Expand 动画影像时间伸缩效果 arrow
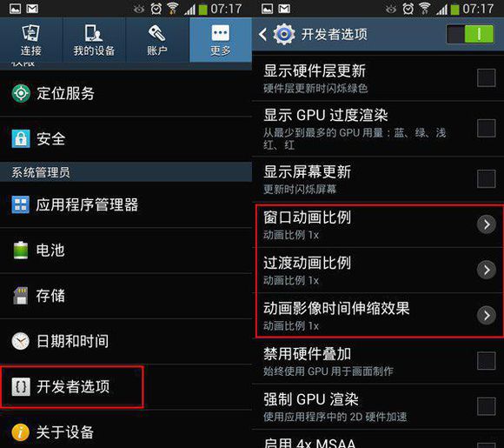504x448 pixels. pyautogui.click(x=487, y=315)
